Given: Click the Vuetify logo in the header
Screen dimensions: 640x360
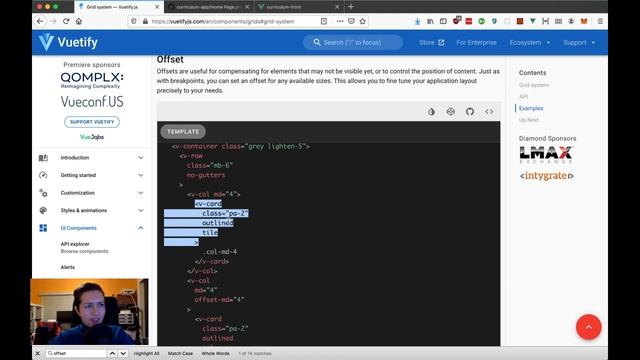Looking at the screenshot, I should pyautogui.click(x=68, y=42).
